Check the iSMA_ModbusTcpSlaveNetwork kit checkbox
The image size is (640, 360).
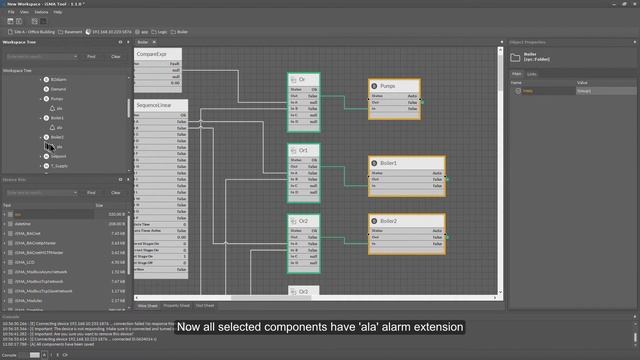point(10,291)
